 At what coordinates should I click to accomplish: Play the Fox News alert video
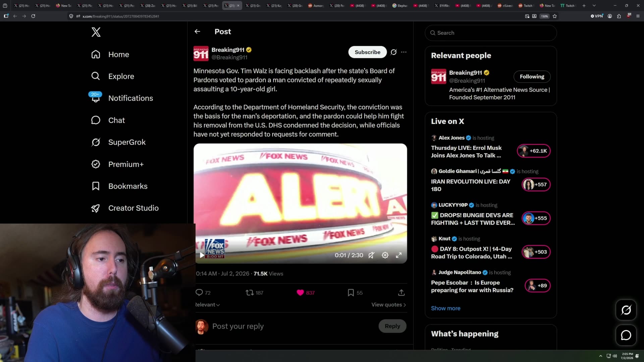point(202,255)
